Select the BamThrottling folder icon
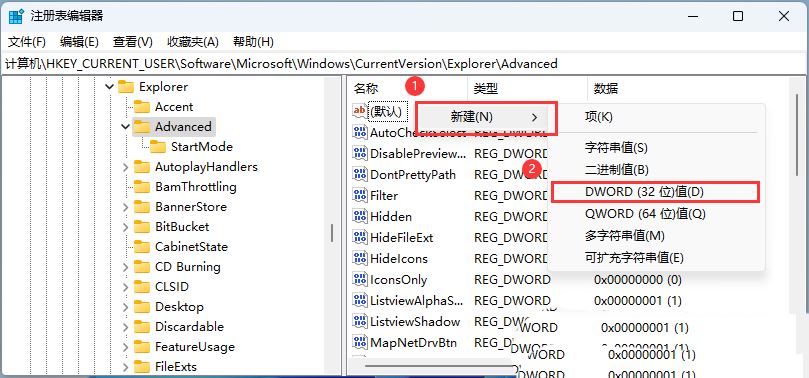Image resolution: width=809 pixels, height=378 pixels. [x=141, y=187]
